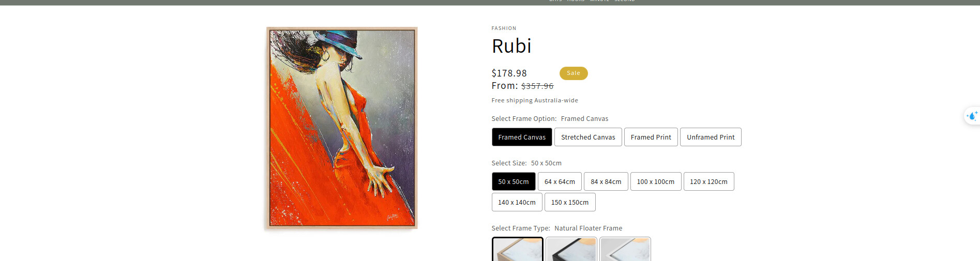Select 50 x 50cm size
This screenshot has width=980, height=261.
514,181
